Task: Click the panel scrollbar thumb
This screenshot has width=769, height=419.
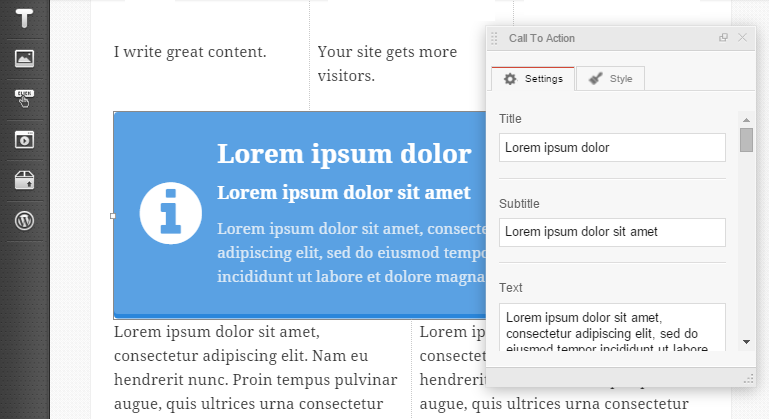Action: point(746,140)
